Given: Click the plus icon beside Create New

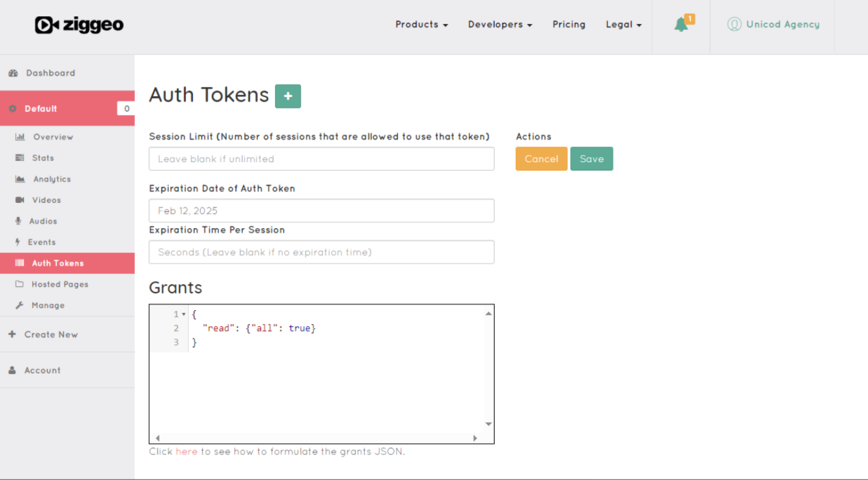Looking at the screenshot, I should point(12,334).
